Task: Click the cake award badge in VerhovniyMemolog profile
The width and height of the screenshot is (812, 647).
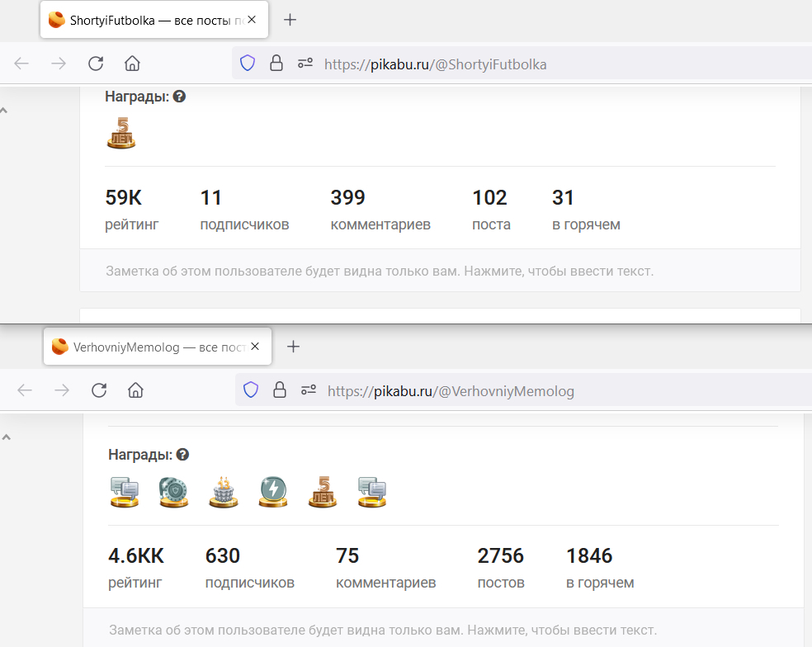Action: pyautogui.click(x=223, y=492)
